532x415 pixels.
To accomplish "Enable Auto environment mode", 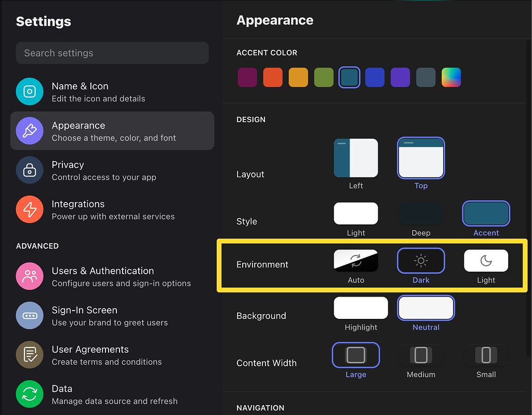I will tap(356, 260).
